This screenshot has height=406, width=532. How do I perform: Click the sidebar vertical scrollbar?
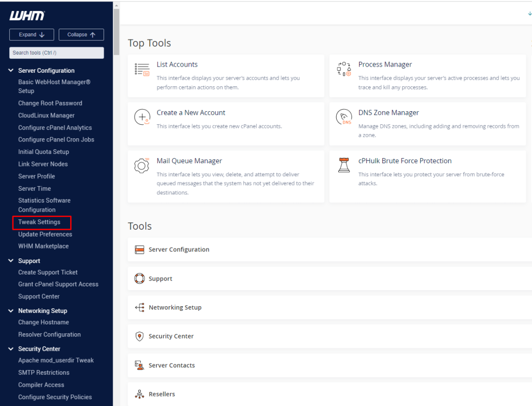117,31
